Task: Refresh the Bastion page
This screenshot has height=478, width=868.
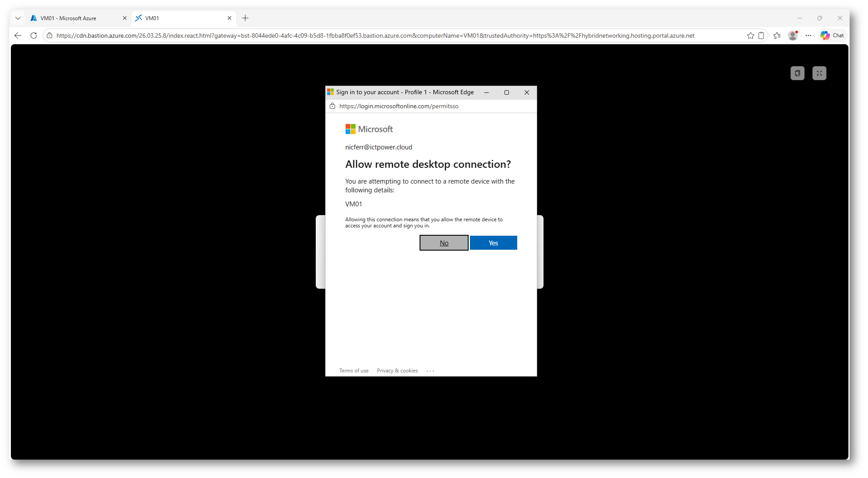Action: [x=34, y=35]
